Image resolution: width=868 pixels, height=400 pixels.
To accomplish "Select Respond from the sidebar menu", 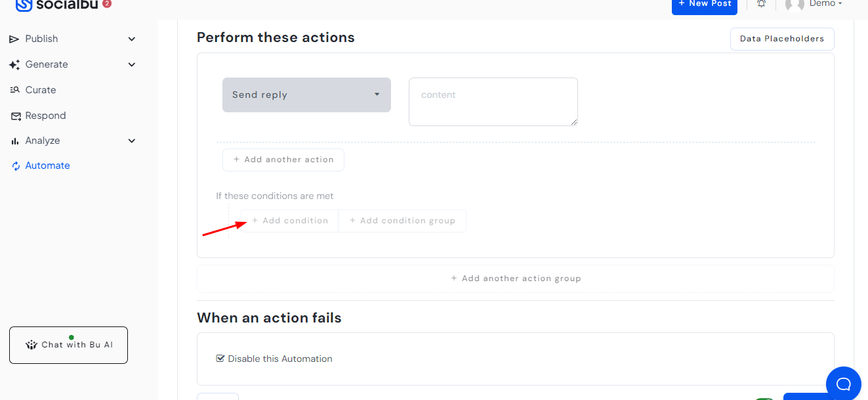I will tap(45, 116).
